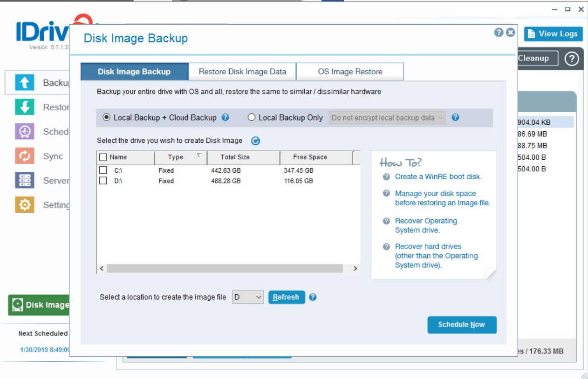
Task: Click the 488.28 GB total size cell
Action: point(226,181)
